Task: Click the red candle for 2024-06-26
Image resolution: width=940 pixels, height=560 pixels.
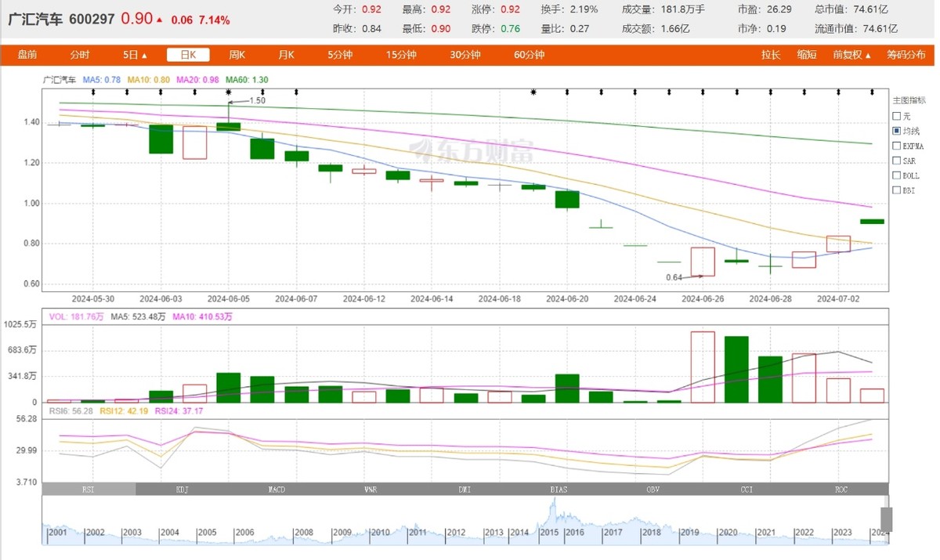Action: tap(703, 262)
